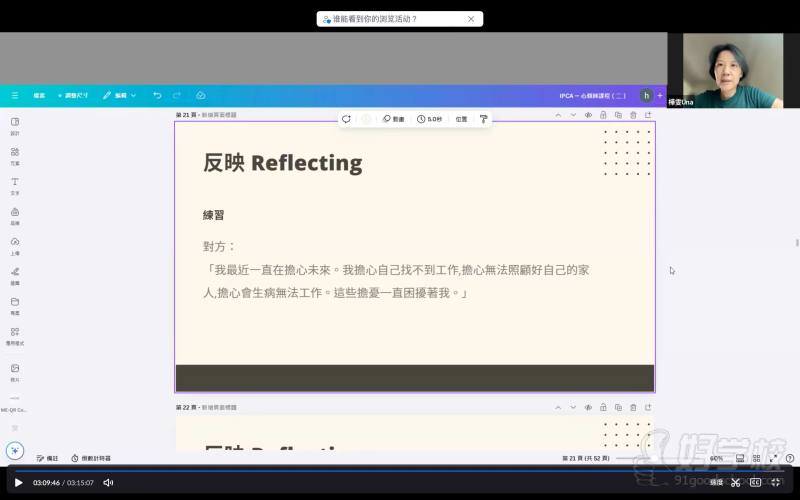
Task: Toggle CC closed captions in player
Action: [x=756, y=483]
